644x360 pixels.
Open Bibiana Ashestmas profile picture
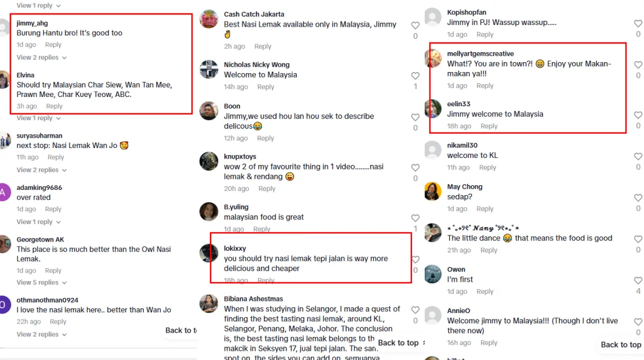pyautogui.click(x=209, y=303)
